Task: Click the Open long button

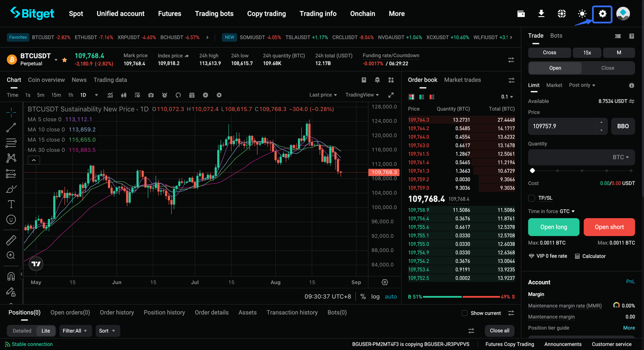Action: click(554, 227)
